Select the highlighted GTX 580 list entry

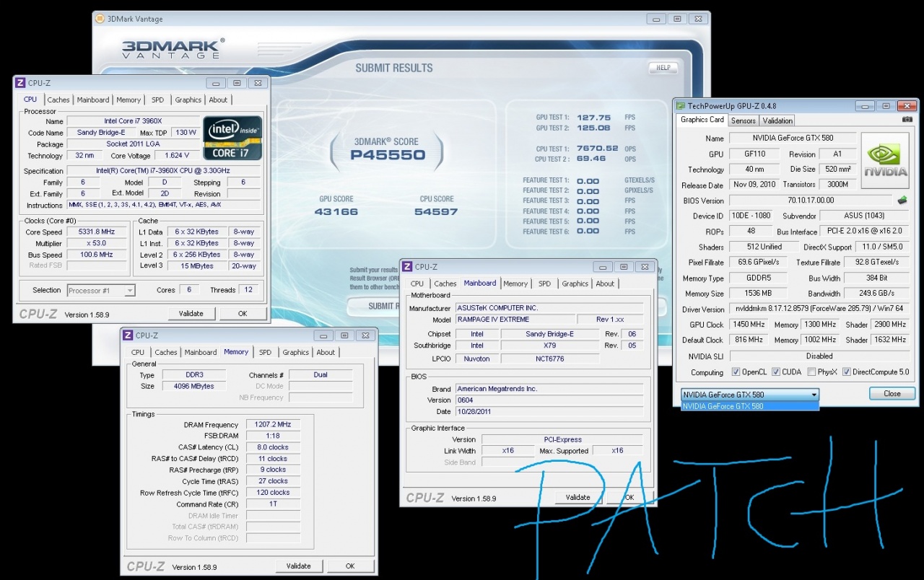[749, 406]
